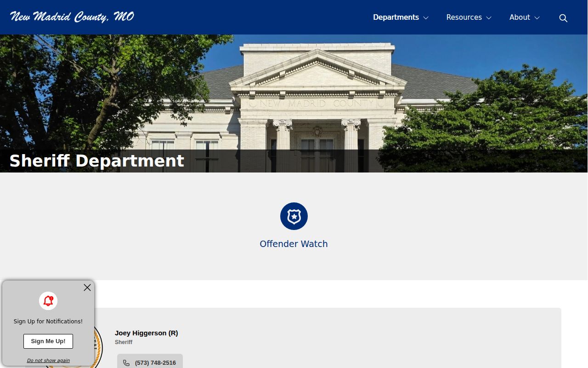
Task: Expand the About menu
Action: tap(524, 17)
